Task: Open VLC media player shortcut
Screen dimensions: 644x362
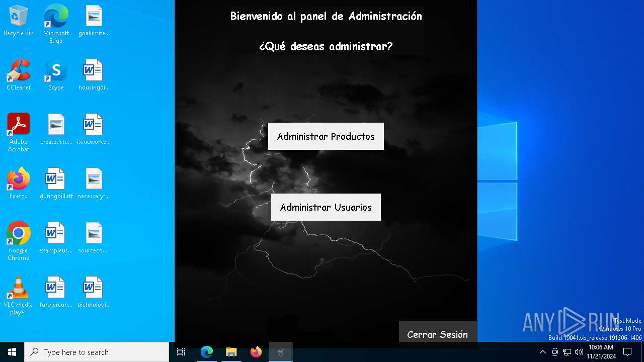Action: [19, 295]
